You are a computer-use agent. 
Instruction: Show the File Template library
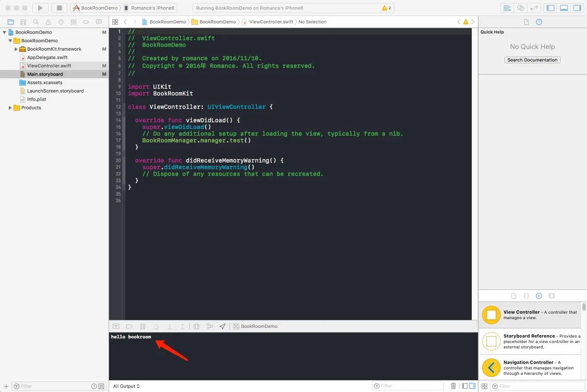(x=514, y=296)
